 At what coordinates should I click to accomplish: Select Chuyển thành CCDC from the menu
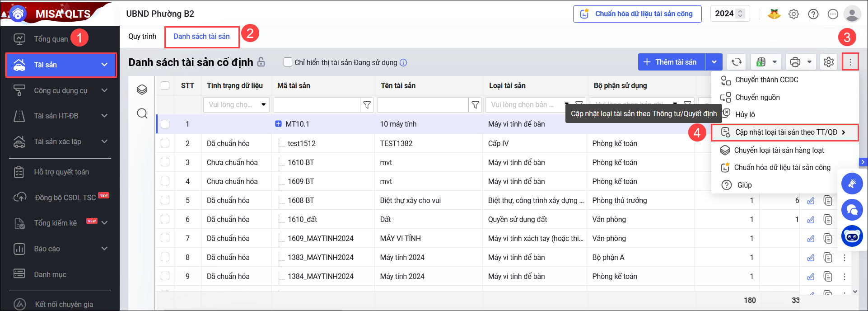[766, 80]
